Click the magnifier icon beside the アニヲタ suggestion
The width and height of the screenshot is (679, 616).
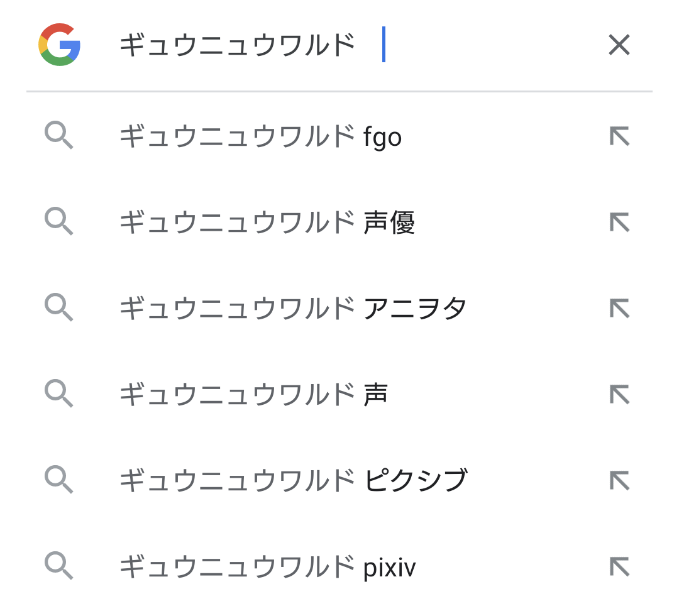pos(59,308)
